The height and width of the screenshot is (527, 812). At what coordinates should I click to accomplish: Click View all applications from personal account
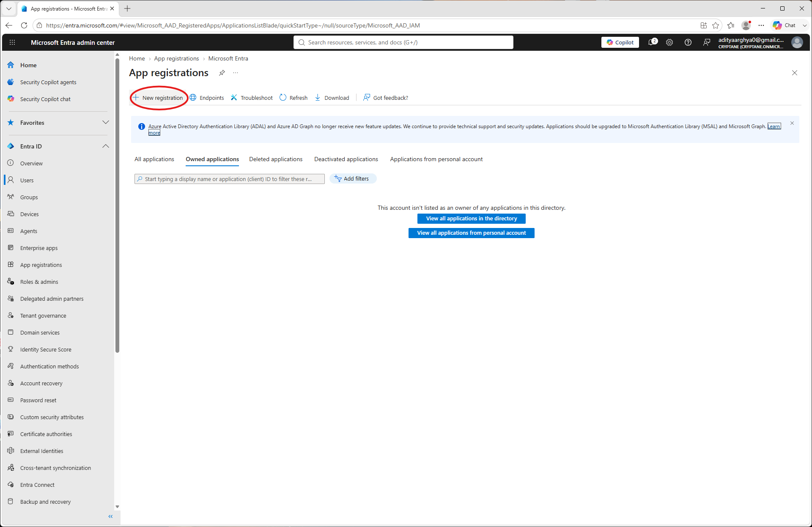point(472,233)
